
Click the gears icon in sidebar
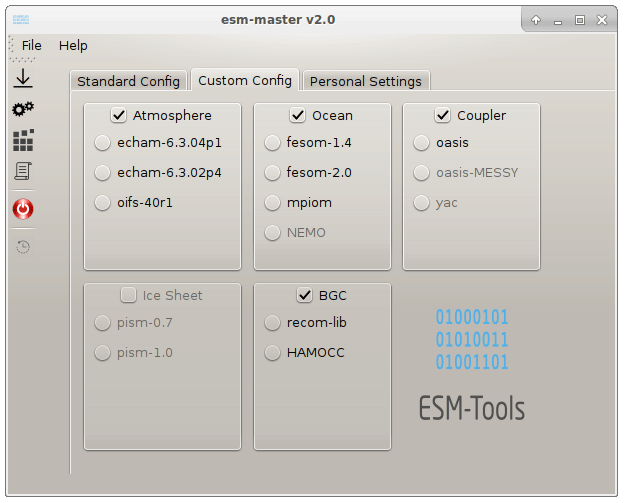[x=22, y=109]
